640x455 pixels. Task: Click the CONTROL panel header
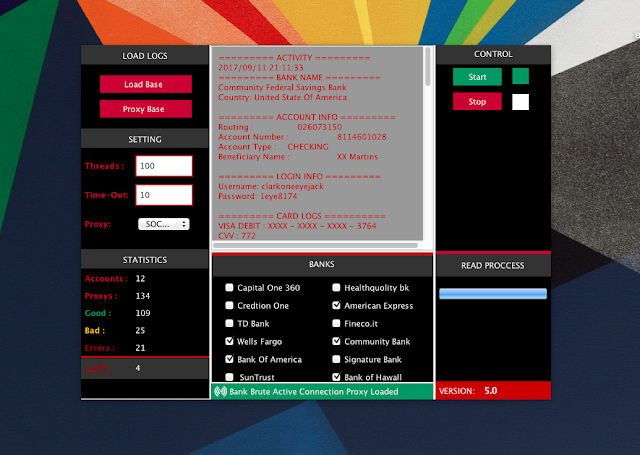point(493,54)
